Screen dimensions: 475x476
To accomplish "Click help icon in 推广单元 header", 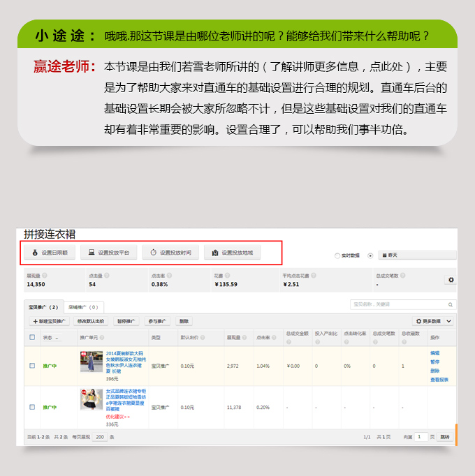I will 102,338.
